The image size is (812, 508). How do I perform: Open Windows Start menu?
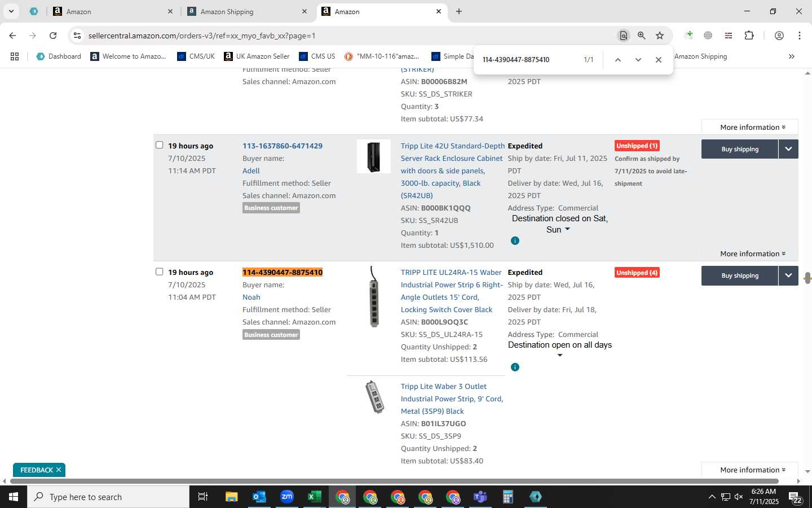point(14,497)
